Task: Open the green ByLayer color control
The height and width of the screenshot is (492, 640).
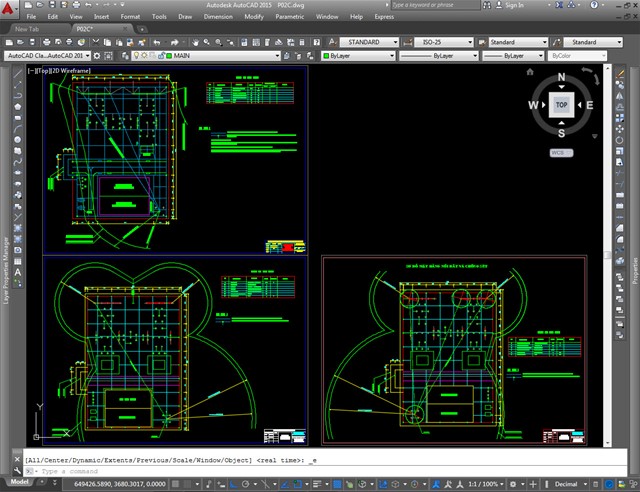Action: 359,56
